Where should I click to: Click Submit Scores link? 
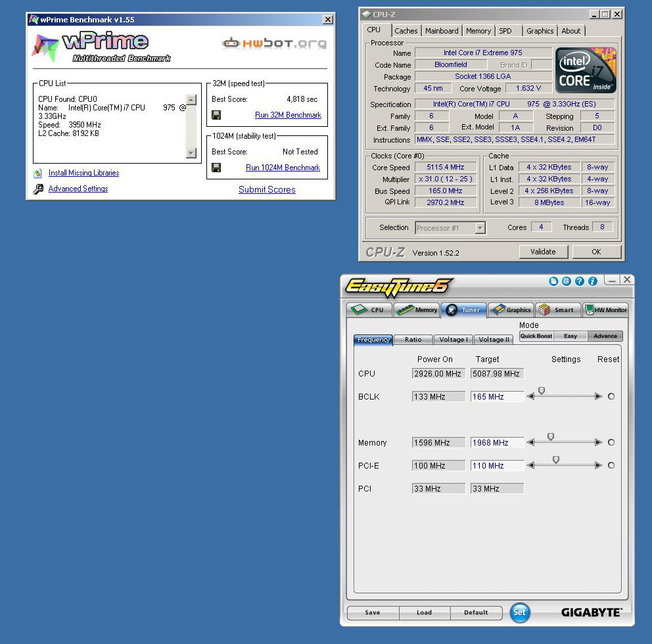(267, 189)
